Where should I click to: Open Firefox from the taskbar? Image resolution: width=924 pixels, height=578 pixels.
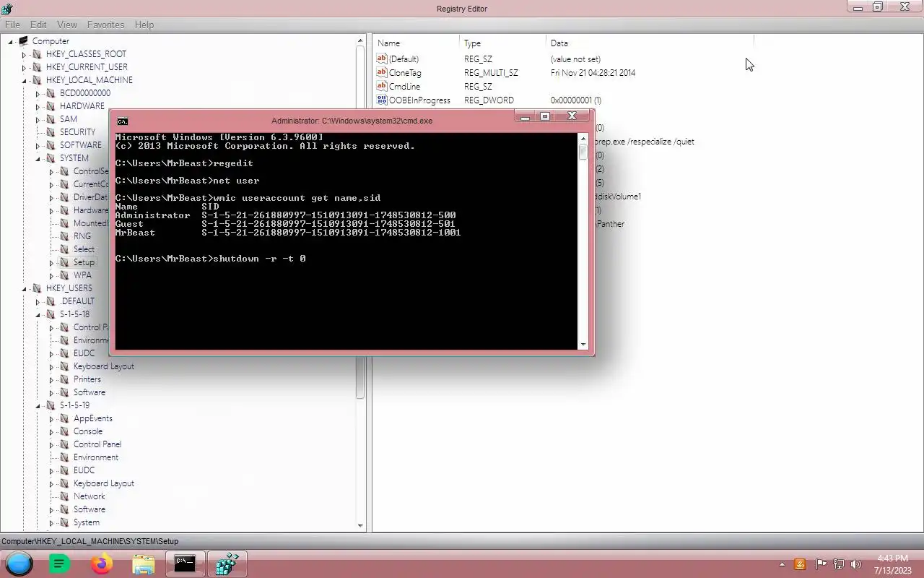tap(102, 564)
